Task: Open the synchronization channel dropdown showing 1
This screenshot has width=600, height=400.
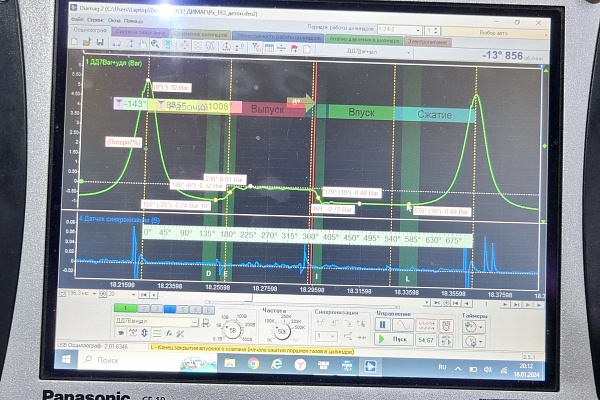Action: point(326,336)
